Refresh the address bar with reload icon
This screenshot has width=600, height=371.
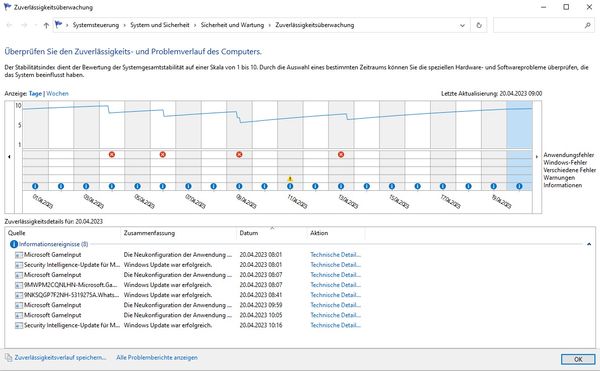479,25
